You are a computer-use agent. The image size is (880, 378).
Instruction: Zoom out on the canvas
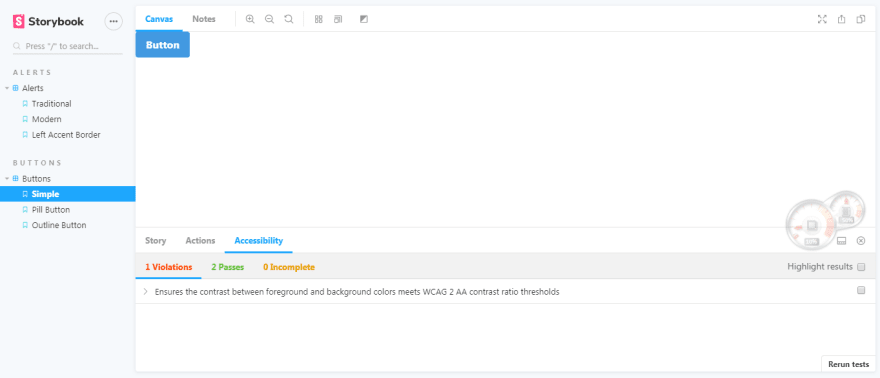coord(269,19)
